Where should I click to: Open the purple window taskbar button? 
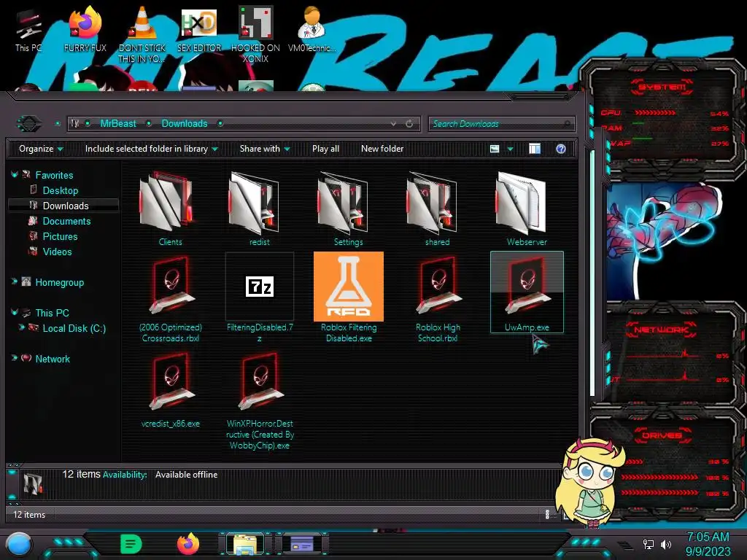click(302, 544)
